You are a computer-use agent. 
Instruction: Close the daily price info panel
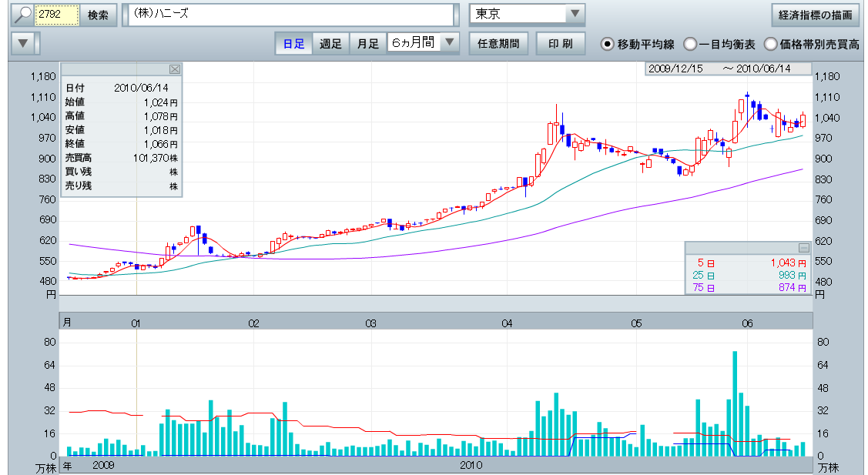[175, 69]
